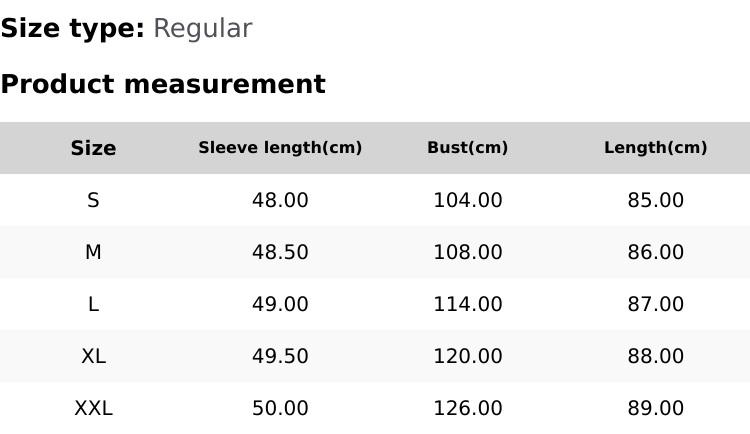Viewport: 750px width, 434px height.
Task: Click the Length(cm) column header
Action: [x=655, y=148]
